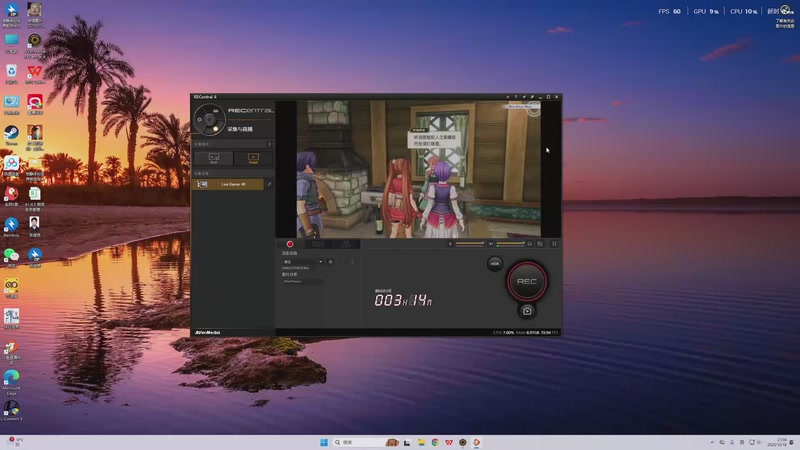Mute the speaker icon

(491, 244)
